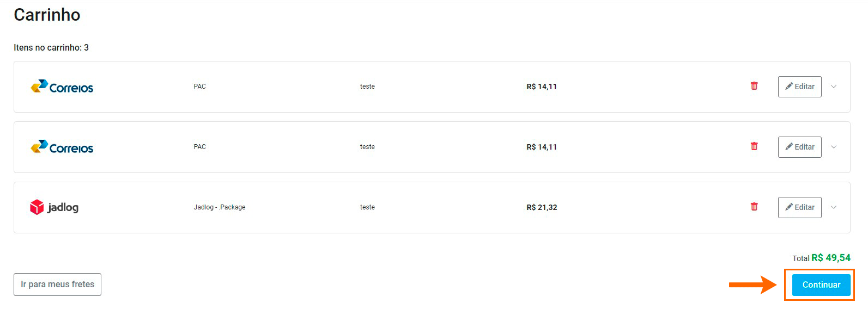Edit the Jadlog Package shipment
Viewport: 868px width, 309px height.
(x=799, y=207)
